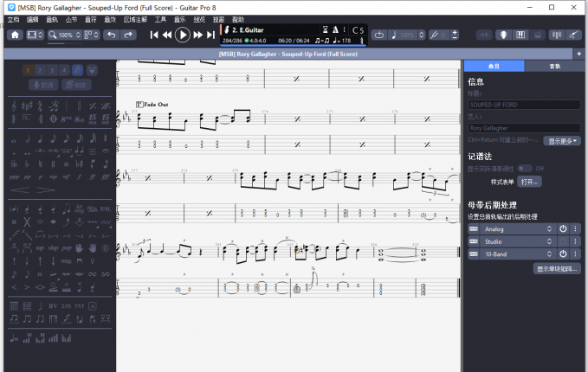Click the Undo arrow icon
588x372 pixels.
111,35
